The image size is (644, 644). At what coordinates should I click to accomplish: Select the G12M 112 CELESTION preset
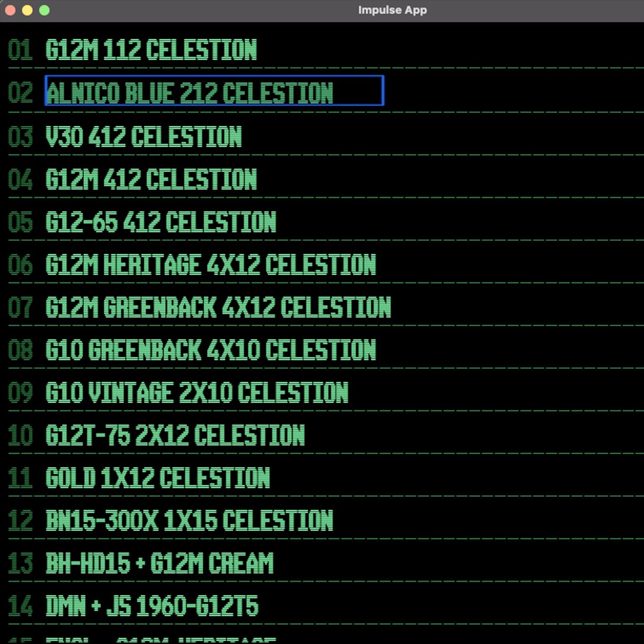(151, 50)
